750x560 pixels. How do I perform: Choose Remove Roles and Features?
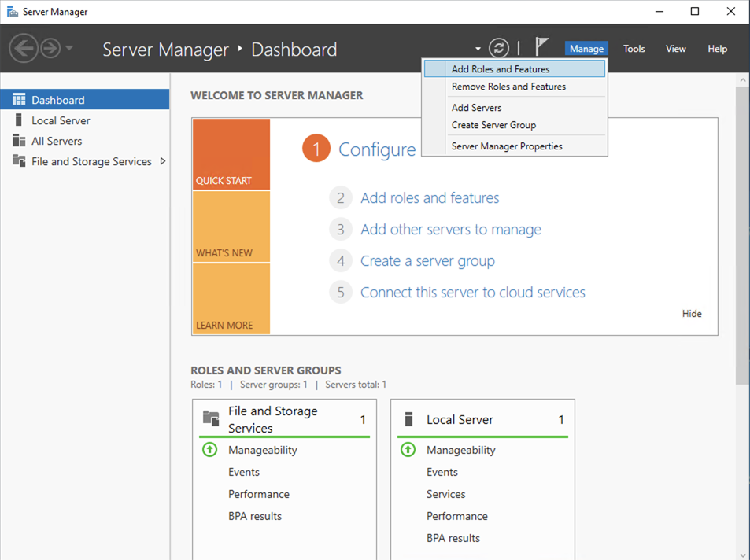[515, 87]
